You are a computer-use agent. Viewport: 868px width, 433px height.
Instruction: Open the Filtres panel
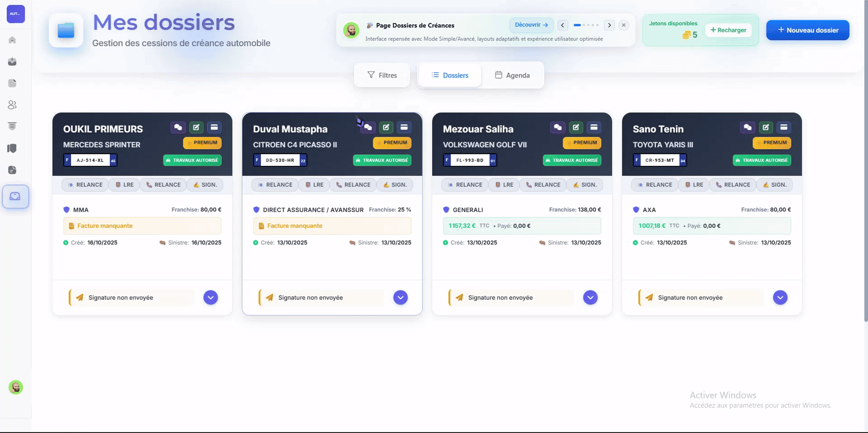click(382, 75)
